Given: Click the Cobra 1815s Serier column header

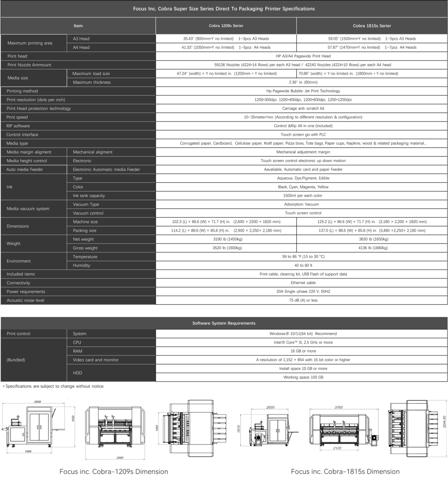Looking at the screenshot, I should [x=372, y=26].
